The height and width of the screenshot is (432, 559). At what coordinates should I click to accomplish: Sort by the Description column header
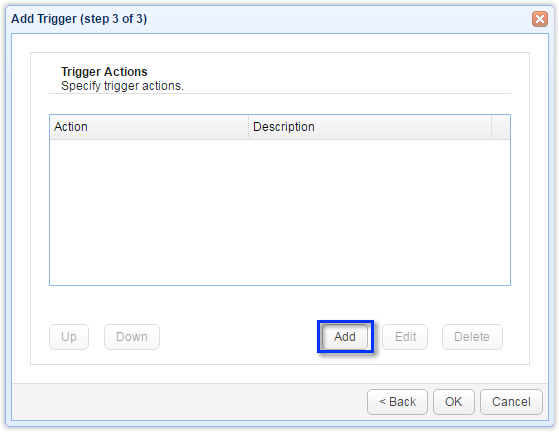[370, 127]
